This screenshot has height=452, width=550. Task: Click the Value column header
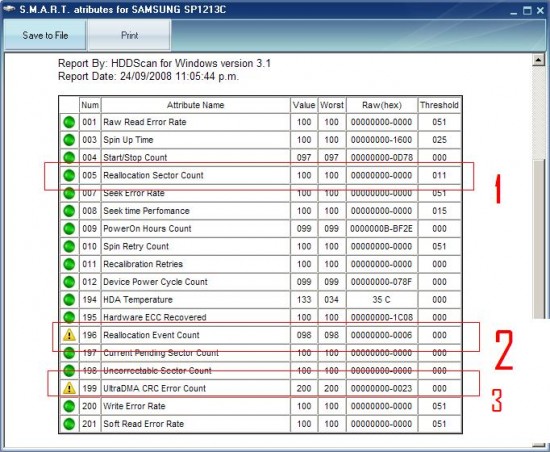tap(304, 105)
